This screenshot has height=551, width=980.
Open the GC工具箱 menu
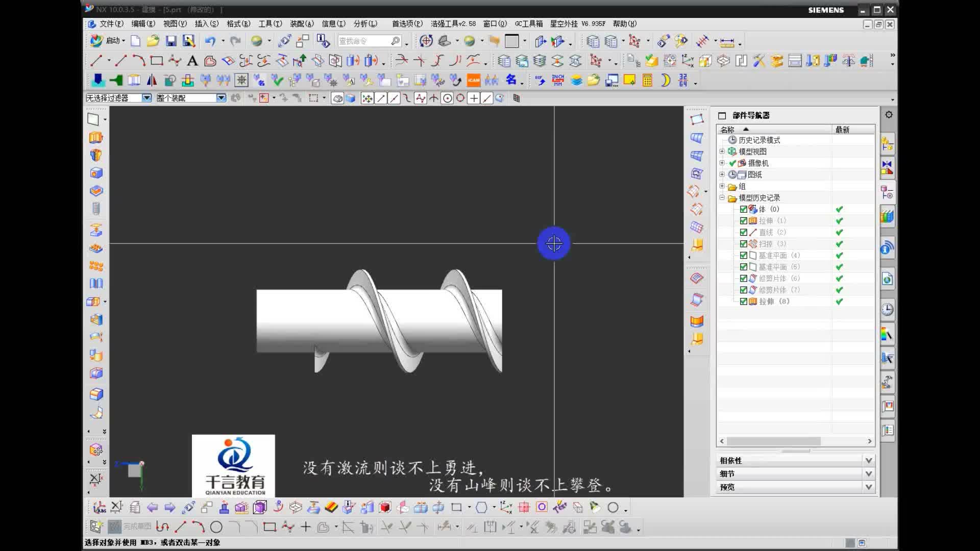click(529, 24)
